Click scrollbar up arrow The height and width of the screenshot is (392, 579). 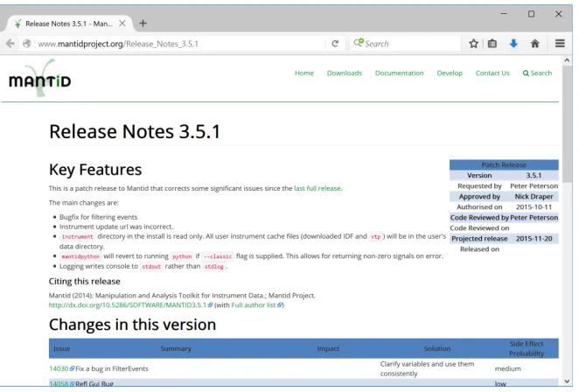[x=567, y=60]
